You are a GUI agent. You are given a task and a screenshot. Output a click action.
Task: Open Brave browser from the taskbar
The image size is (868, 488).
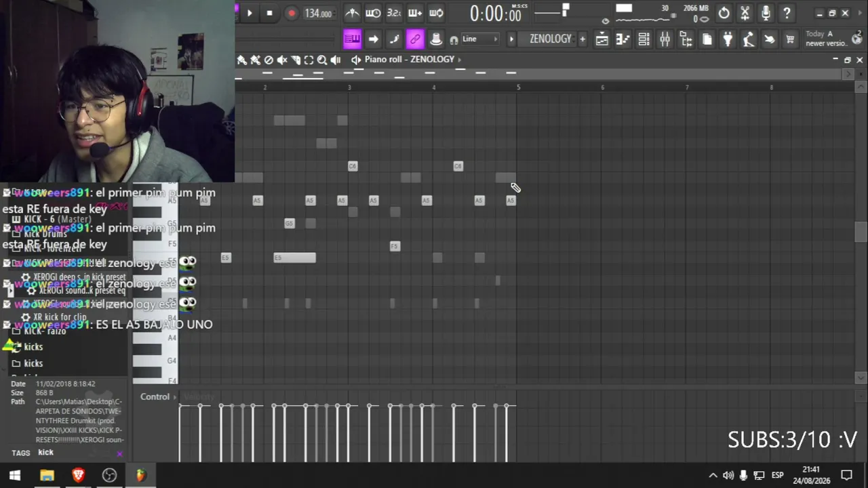(x=78, y=475)
